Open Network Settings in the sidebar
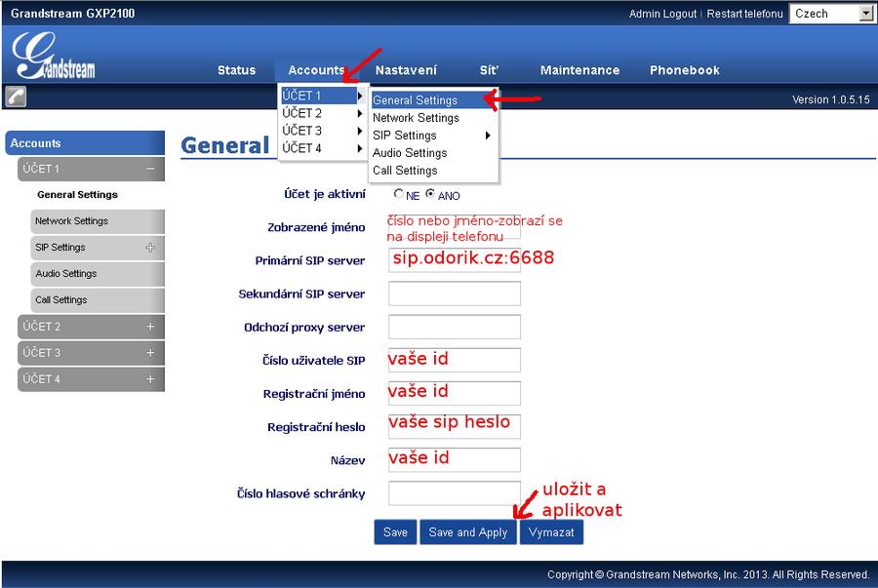Viewport: 878px width, 588px height. (71, 221)
